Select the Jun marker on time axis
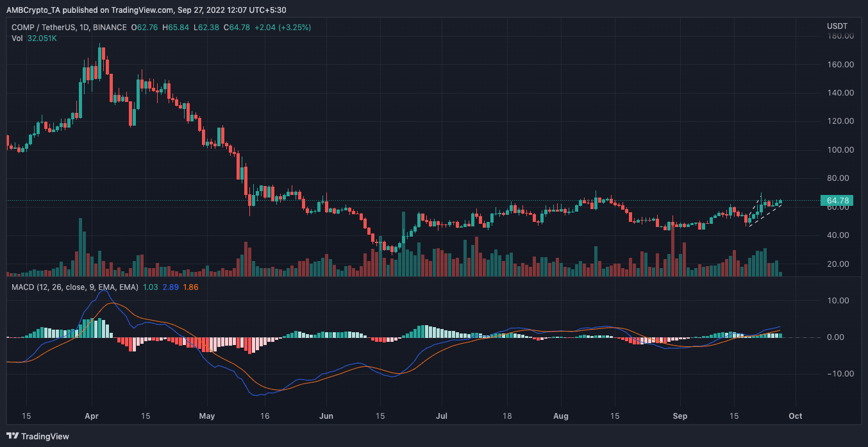 326,416
